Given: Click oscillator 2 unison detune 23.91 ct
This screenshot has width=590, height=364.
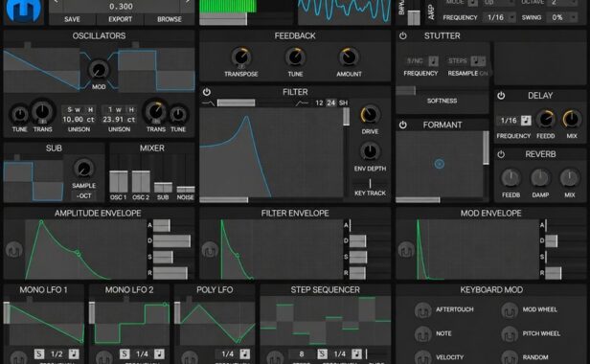Looking at the screenshot, I should tap(119, 120).
